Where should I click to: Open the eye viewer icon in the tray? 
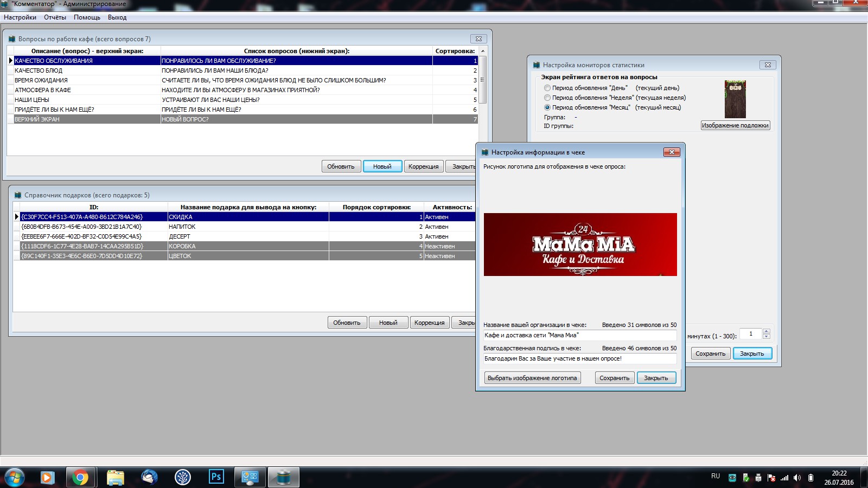(x=732, y=478)
